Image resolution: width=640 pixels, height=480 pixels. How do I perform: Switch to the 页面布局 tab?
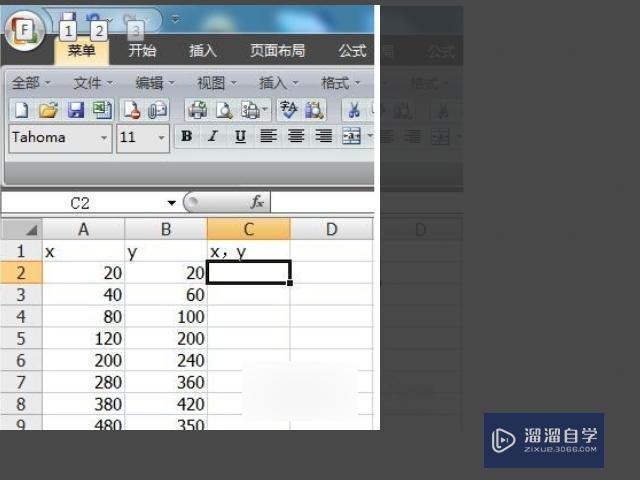coord(278,51)
